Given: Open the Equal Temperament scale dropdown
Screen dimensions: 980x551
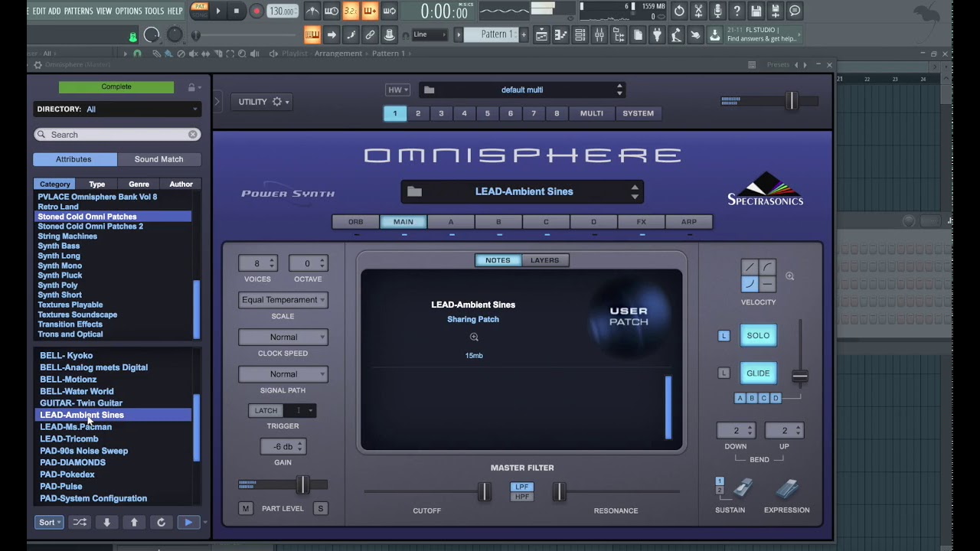Looking at the screenshot, I should point(283,300).
